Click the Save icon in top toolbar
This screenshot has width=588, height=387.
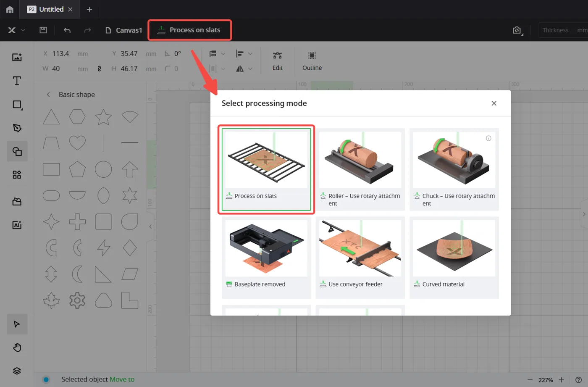click(43, 30)
